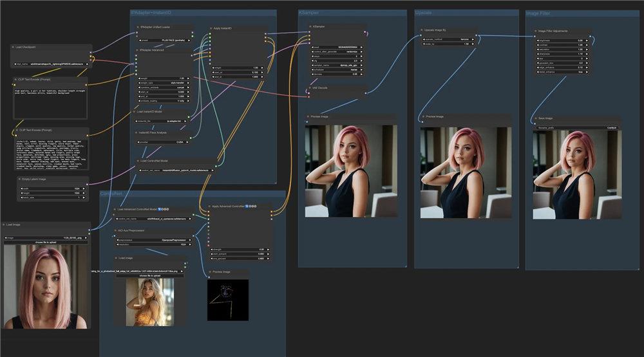Toggle the combine_embeds setting in IPAdapter Advanced
This screenshot has height=357, width=644.
164,87
